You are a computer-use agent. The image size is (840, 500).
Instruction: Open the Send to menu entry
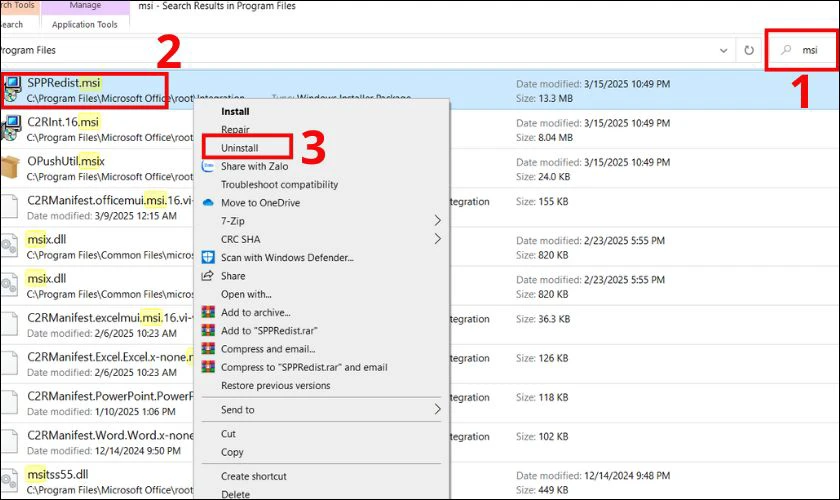pos(238,409)
